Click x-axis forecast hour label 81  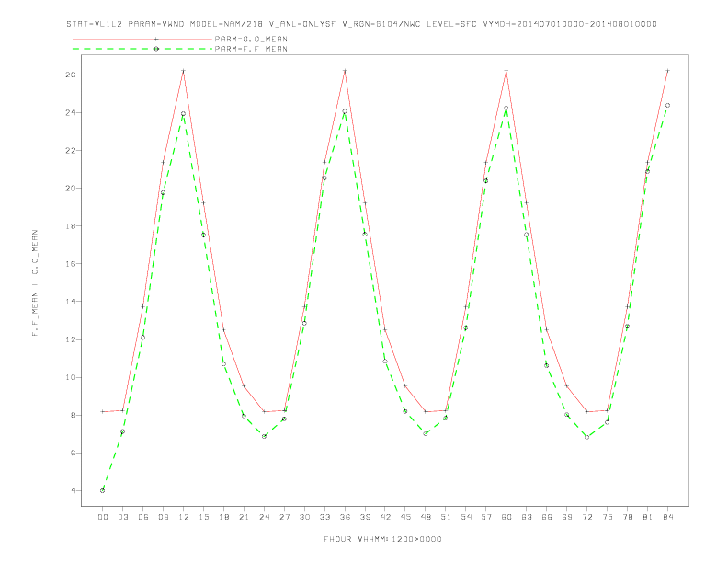pos(648,517)
